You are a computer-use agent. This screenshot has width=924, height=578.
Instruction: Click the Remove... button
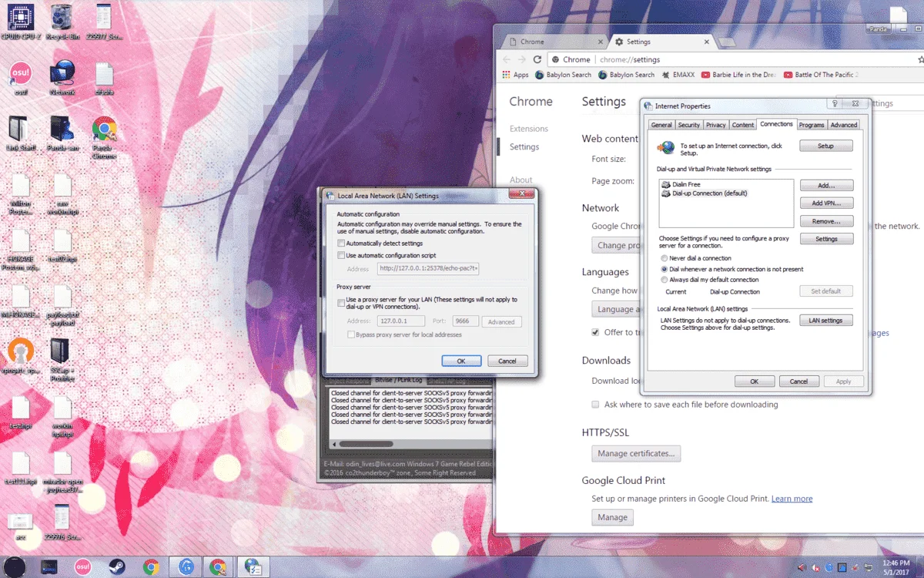click(x=826, y=221)
